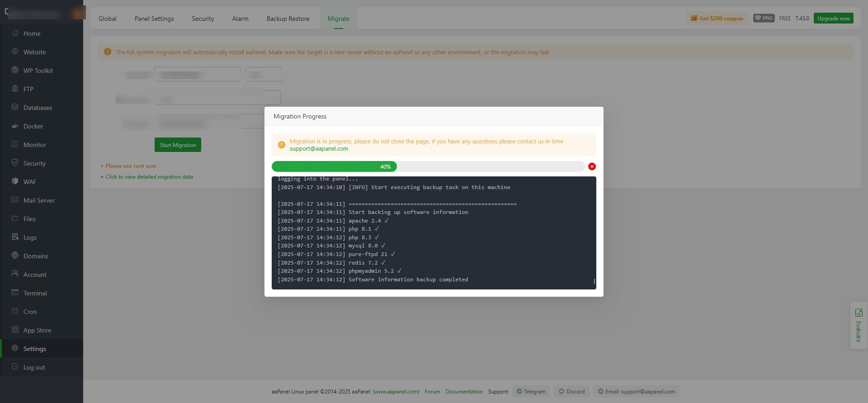Switch to the Backup Restore tab
This screenshot has width=868, height=403.
coord(288,19)
